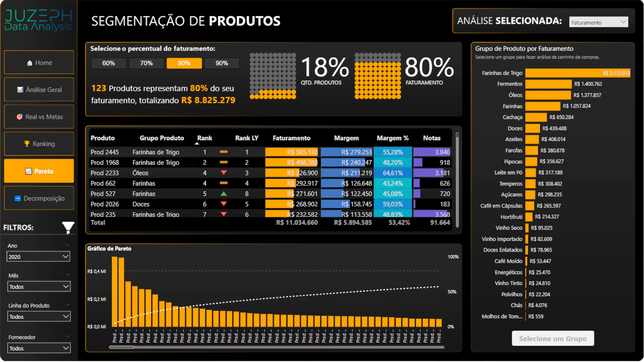Image resolution: width=644 pixels, height=362 pixels.
Task: Click the red down arrow for Prod 2233
Action: [224, 173]
